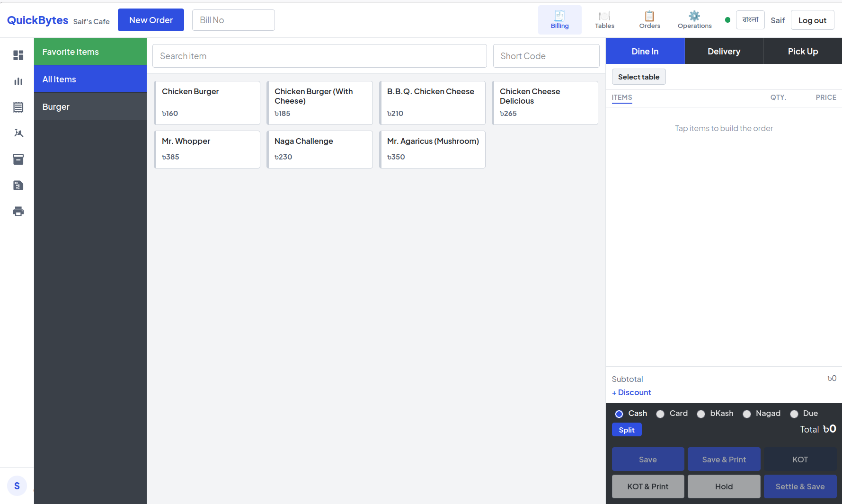Add Chicken Burger ৳160 to order
842x504 pixels.
click(207, 103)
